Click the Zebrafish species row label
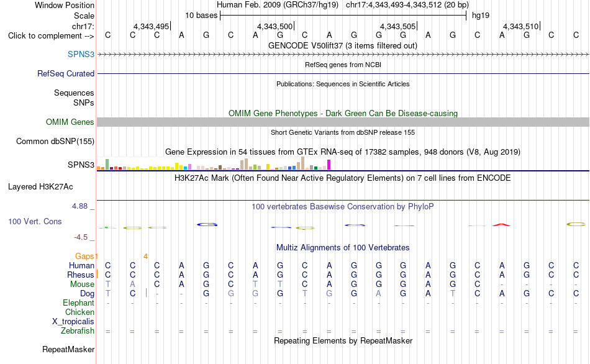The height and width of the screenshot is (364, 590). (78, 330)
